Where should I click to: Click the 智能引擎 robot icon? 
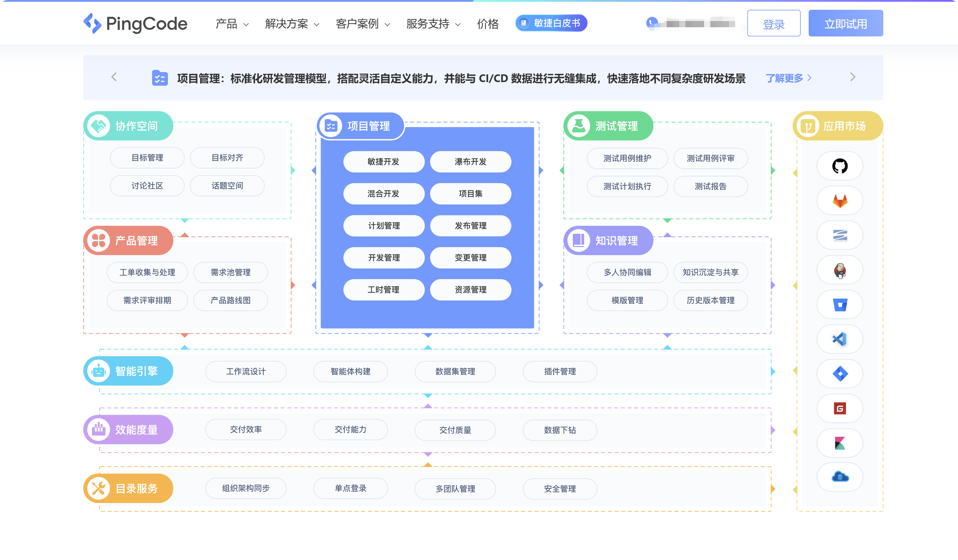(98, 371)
